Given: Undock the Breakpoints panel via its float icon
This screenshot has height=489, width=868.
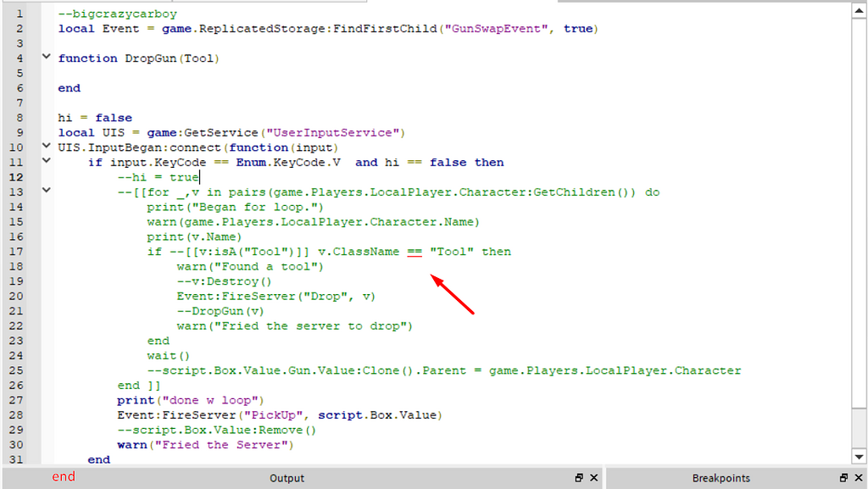Looking at the screenshot, I should pyautogui.click(x=843, y=477).
